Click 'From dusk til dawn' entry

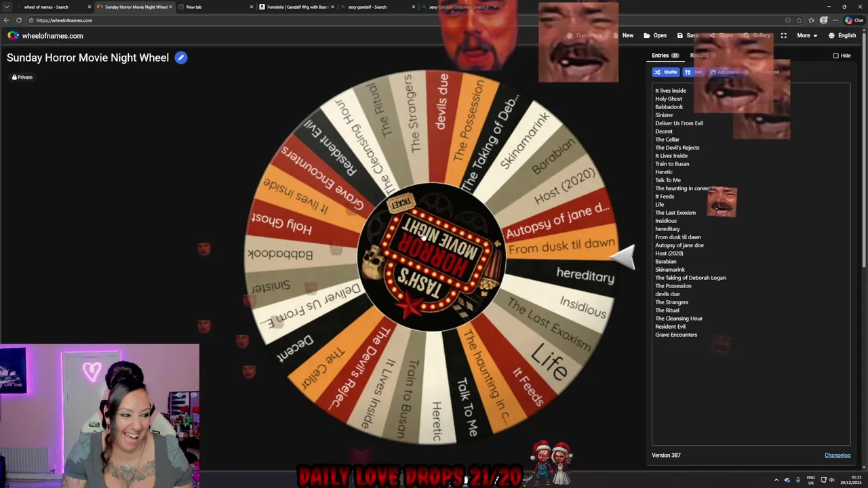click(678, 237)
